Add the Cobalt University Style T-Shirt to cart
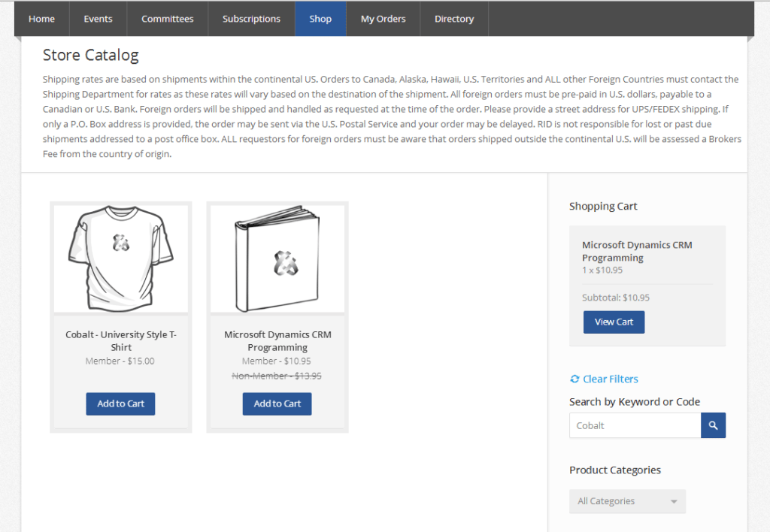The width and height of the screenshot is (770, 532). 120,404
